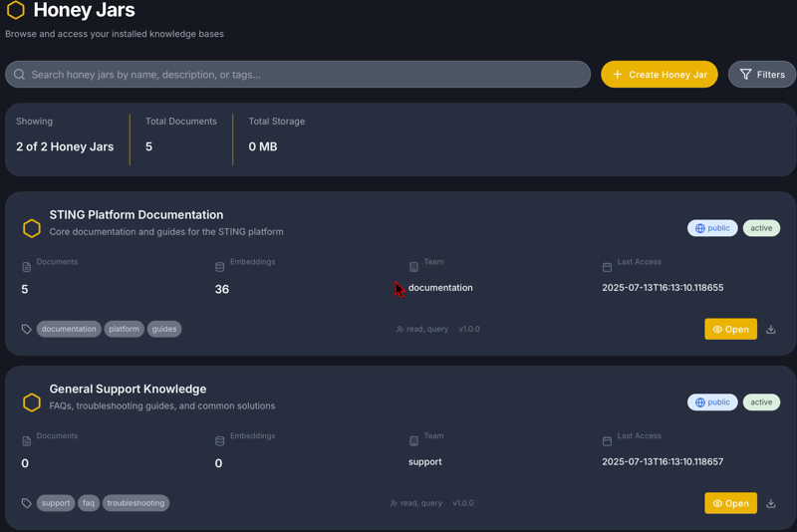
Task: Focus the search honey jars input field
Action: tap(299, 75)
